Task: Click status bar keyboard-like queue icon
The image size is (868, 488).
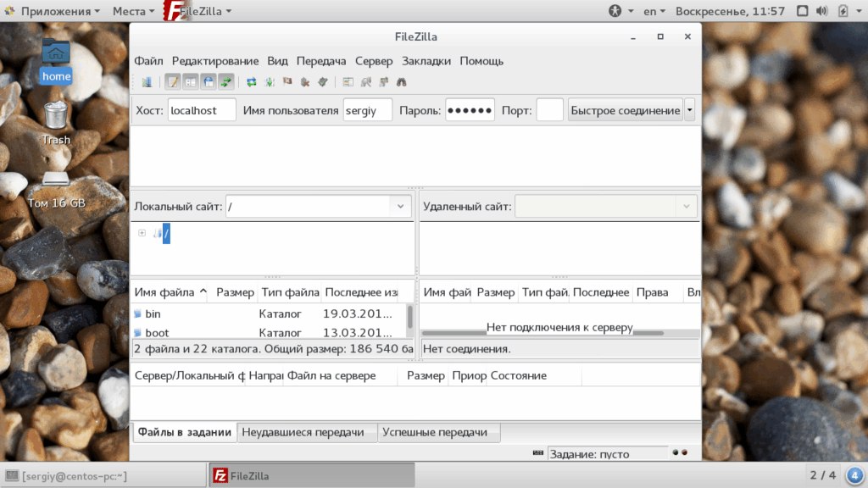Action: tap(538, 453)
